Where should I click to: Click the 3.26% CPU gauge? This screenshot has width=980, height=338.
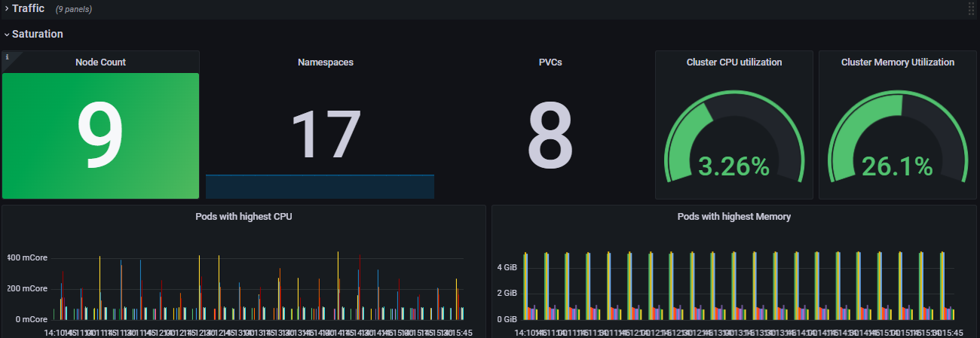[733, 166]
